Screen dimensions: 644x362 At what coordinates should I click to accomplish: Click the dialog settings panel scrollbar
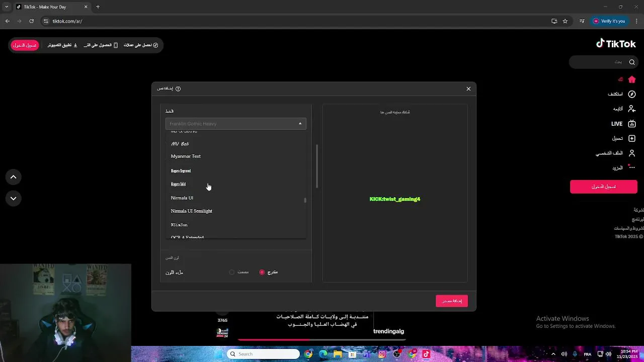316,167
